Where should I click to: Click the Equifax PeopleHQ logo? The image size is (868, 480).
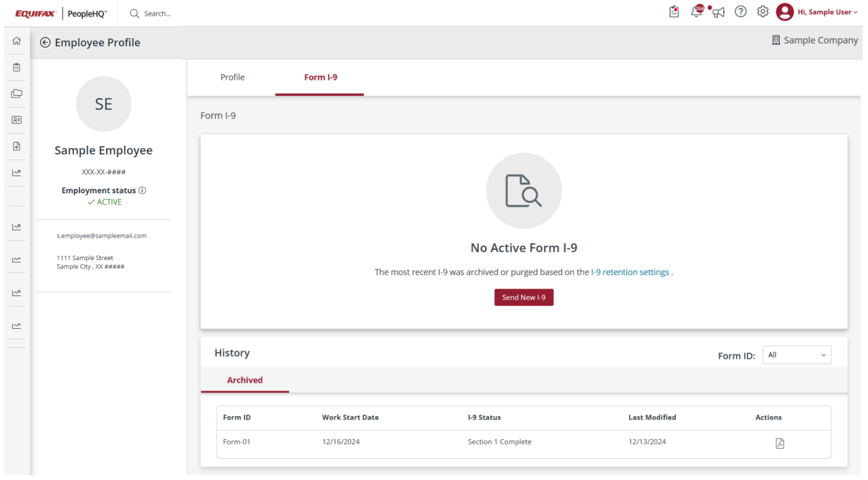pyautogui.click(x=61, y=13)
